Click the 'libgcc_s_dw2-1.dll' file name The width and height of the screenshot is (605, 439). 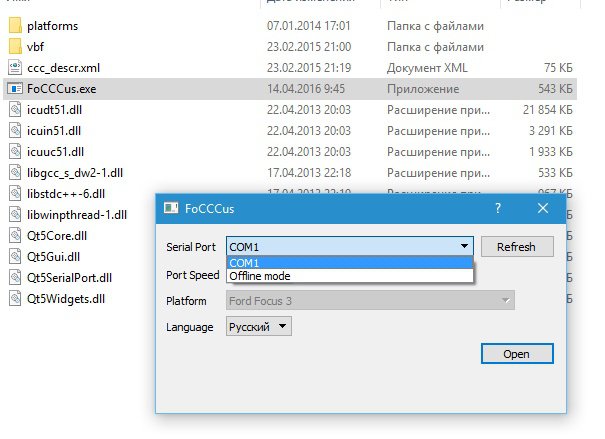coord(75,173)
